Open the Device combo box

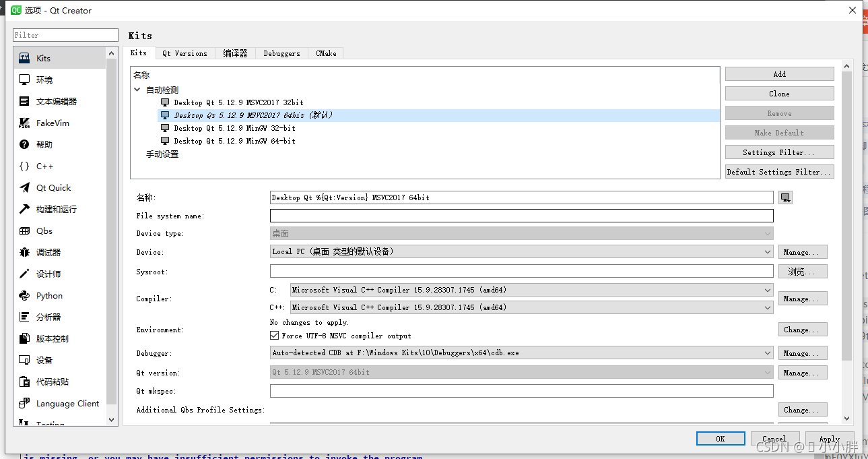click(x=521, y=251)
